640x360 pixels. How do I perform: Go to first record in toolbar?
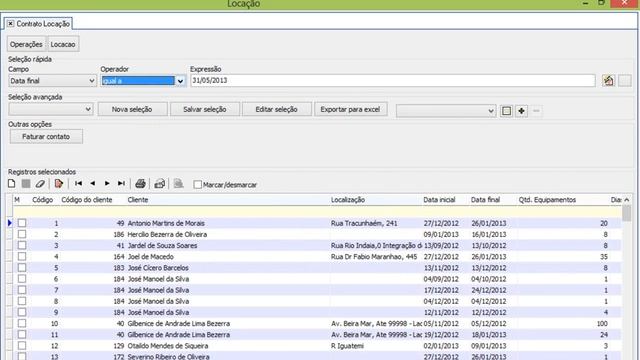click(78, 184)
